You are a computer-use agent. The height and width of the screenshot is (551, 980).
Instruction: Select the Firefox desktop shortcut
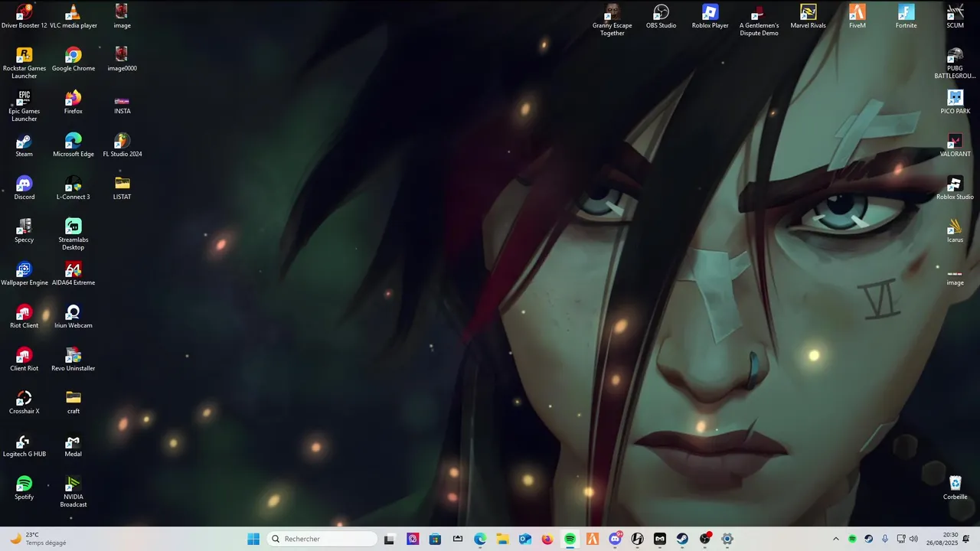click(73, 102)
